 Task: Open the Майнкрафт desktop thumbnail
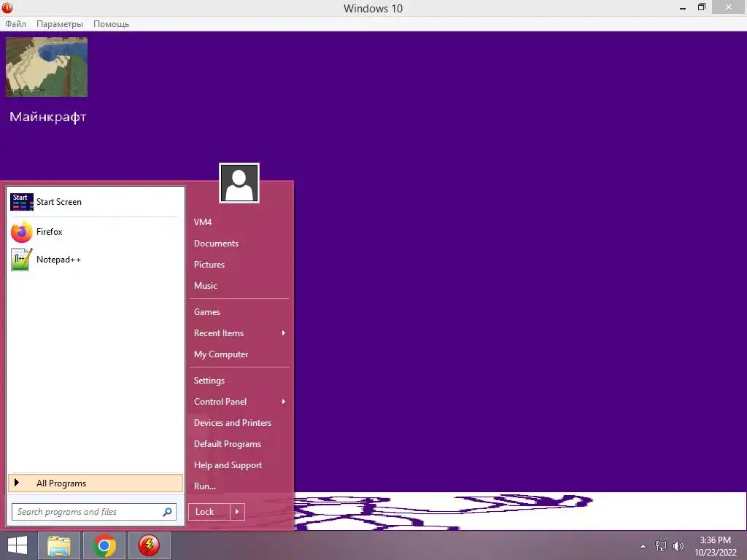coord(47,67)
